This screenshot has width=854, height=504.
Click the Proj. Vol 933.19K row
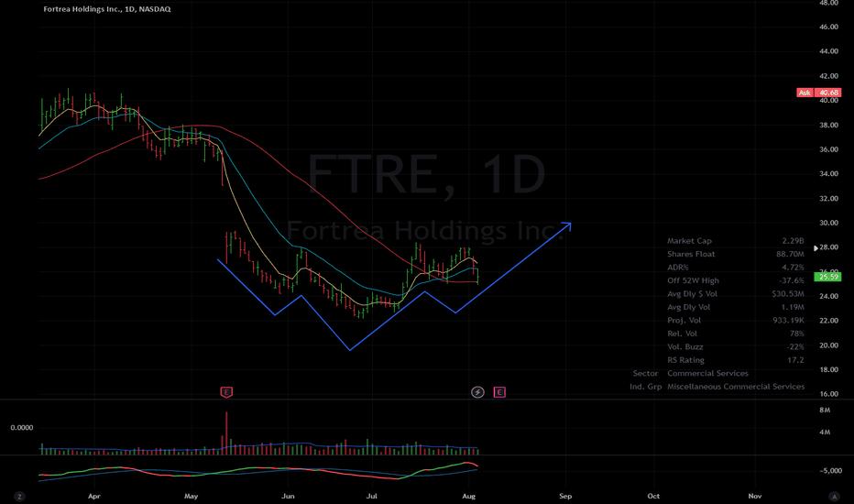click(x=735, y=321)
